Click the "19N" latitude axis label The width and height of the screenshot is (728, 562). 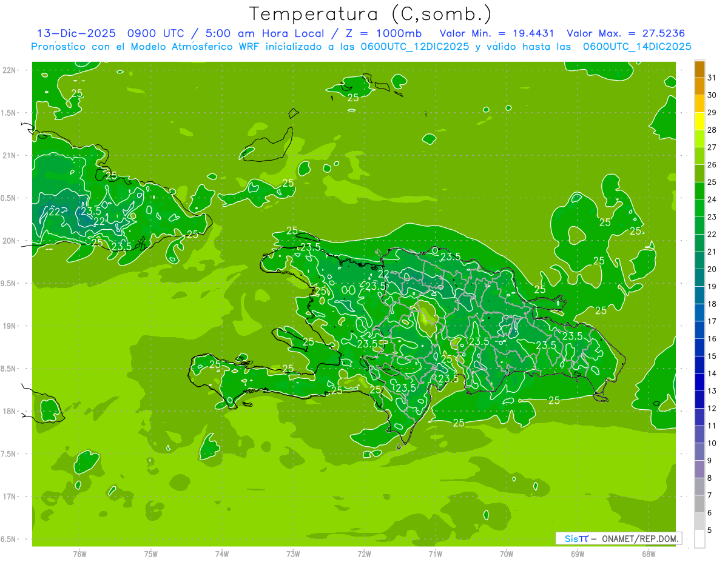pyautogui.click(x=10, y=326)
